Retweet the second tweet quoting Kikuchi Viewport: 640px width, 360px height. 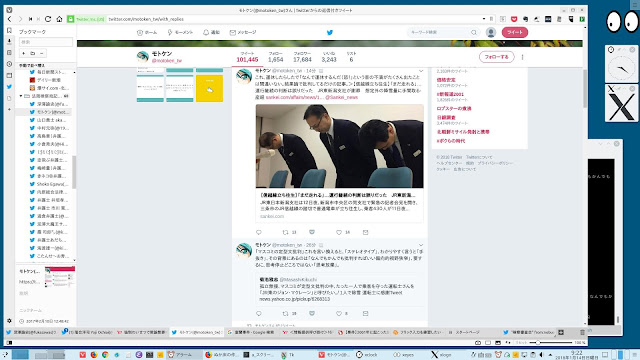pos(285,313)
